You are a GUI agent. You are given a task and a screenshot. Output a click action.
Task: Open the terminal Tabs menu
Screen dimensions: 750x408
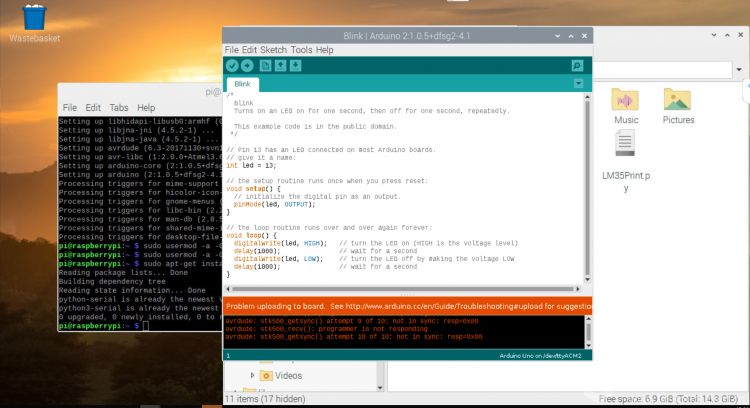click(x=119, y=108)
